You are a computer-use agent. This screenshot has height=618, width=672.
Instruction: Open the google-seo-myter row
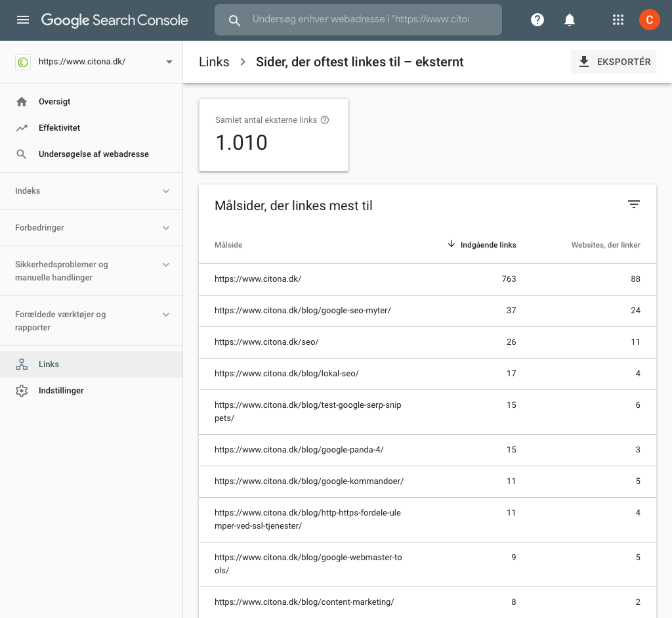(427, 311)
